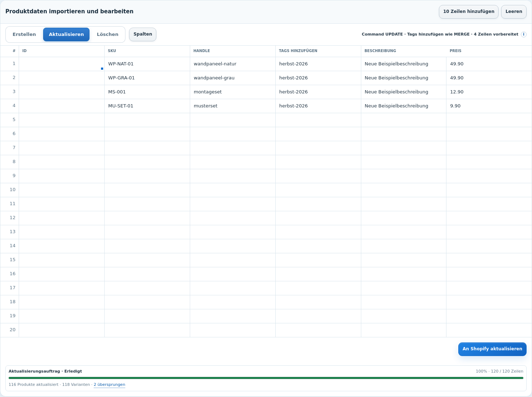Select row number 5 header
Screen dimensions: 532x397
(x=10, y=120)
